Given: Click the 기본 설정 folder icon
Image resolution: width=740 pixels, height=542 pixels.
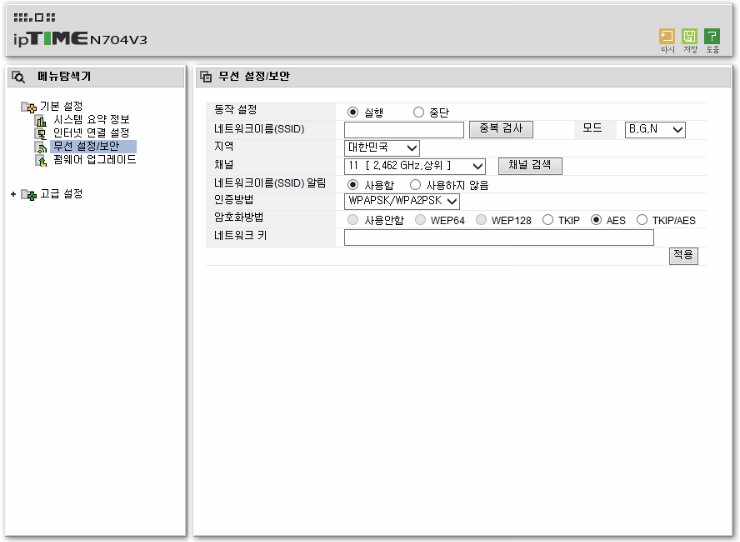Looking at the screenshot, I should pyautogui.click(x=29, y=107).
